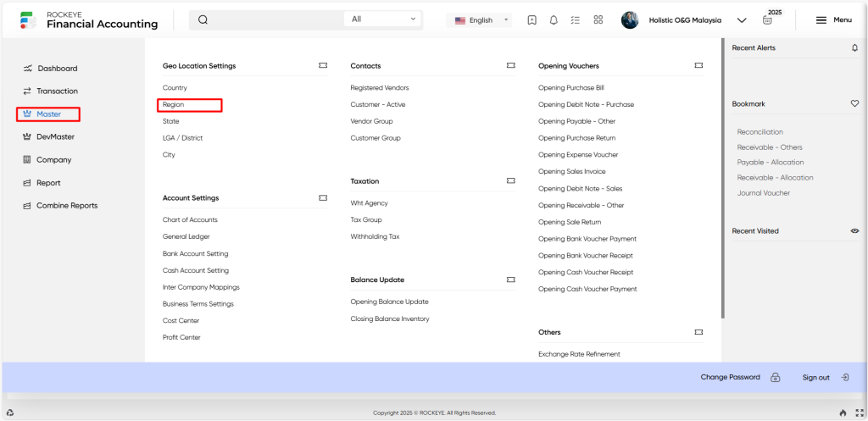
Task: Open the All search filter dropdown
Action: coord(383,19)
